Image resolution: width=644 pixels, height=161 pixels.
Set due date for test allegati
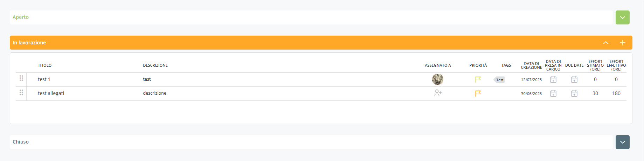click(x=574, y=94)
